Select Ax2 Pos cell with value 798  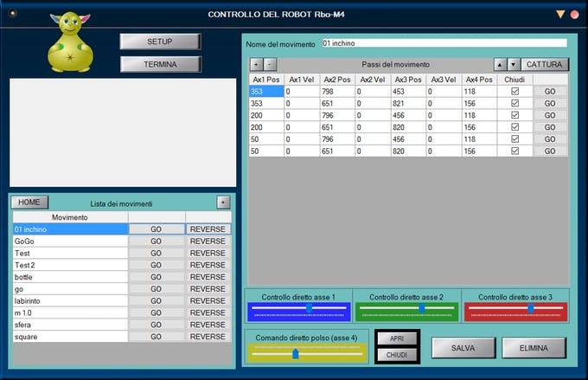click(337, 92)
